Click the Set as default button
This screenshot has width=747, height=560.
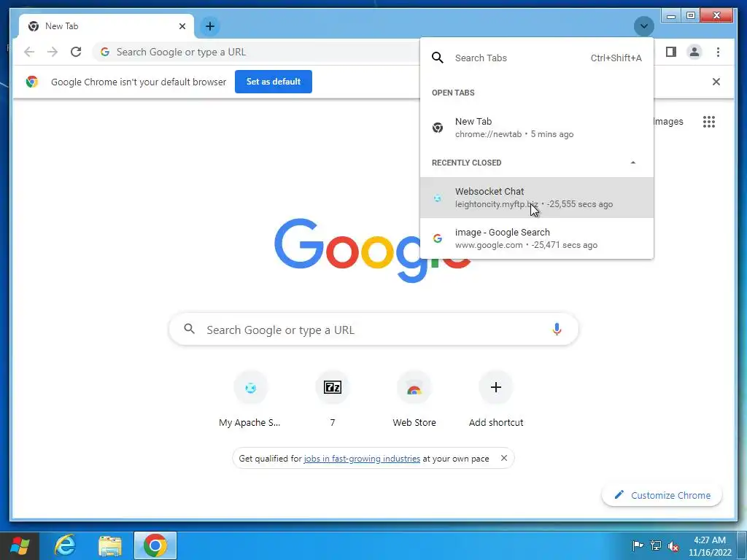[274, 82]
